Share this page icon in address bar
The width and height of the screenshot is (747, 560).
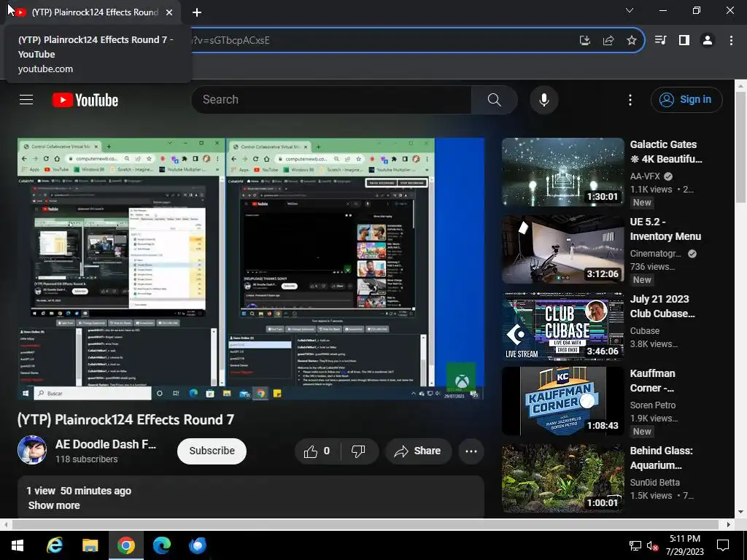[608, 41]
